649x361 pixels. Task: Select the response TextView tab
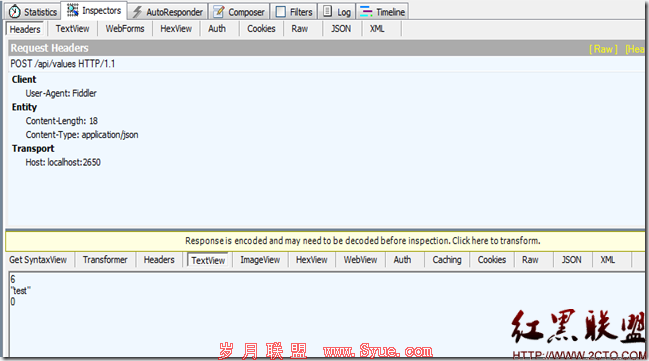(x=208, y=260)
